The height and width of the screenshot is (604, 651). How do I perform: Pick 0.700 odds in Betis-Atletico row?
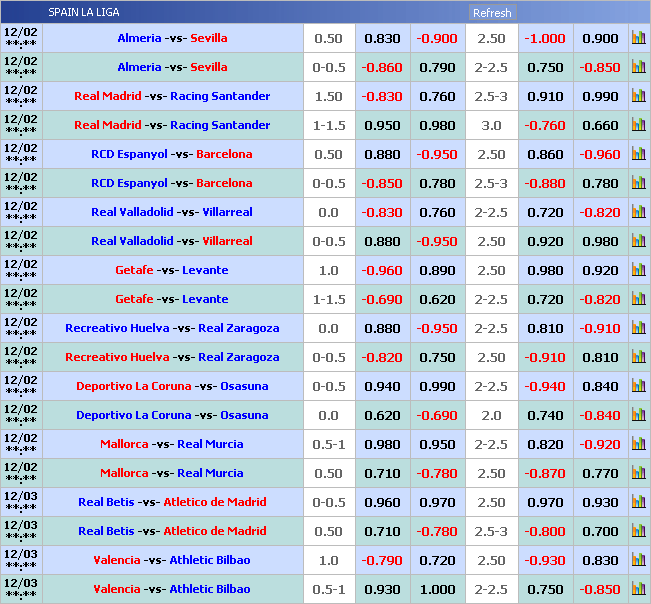tap(600, 531)
